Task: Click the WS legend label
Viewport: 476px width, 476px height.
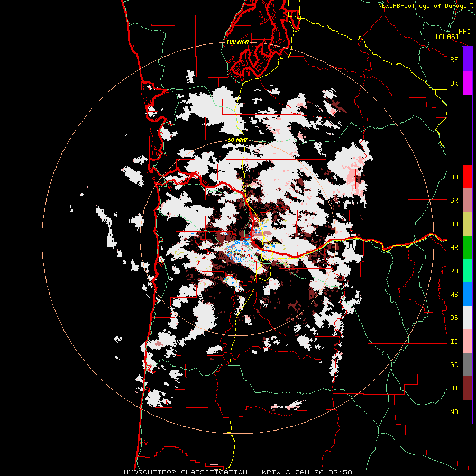Action: pyautogui.click(x=454, y=295)
